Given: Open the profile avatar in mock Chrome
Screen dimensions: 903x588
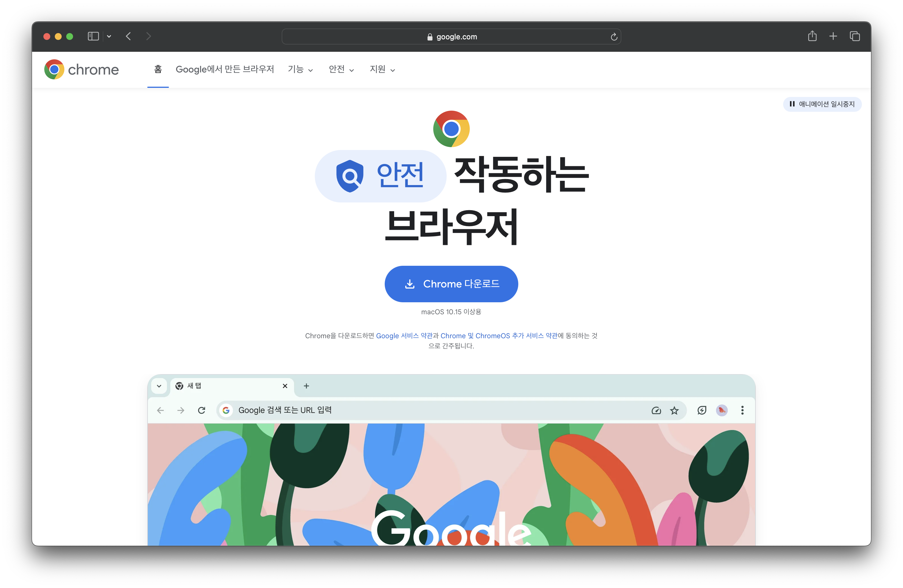Looking at the screenshot, I should click(x=722, y=410).
